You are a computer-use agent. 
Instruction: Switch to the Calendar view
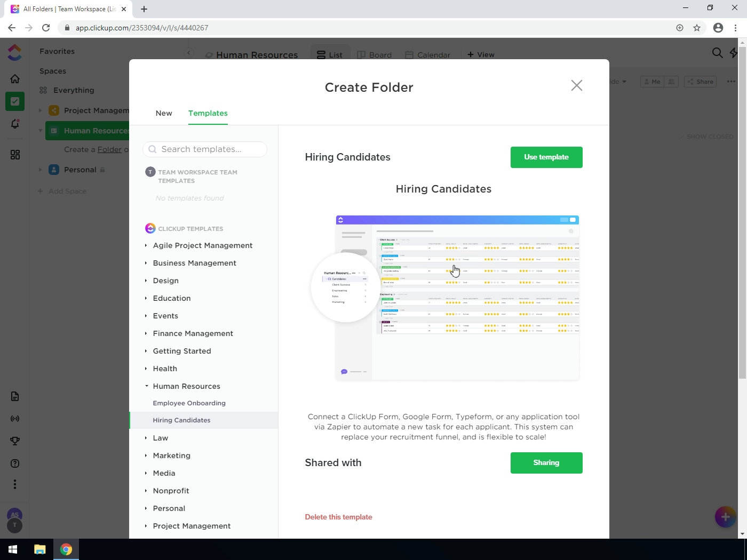[427, 54]
